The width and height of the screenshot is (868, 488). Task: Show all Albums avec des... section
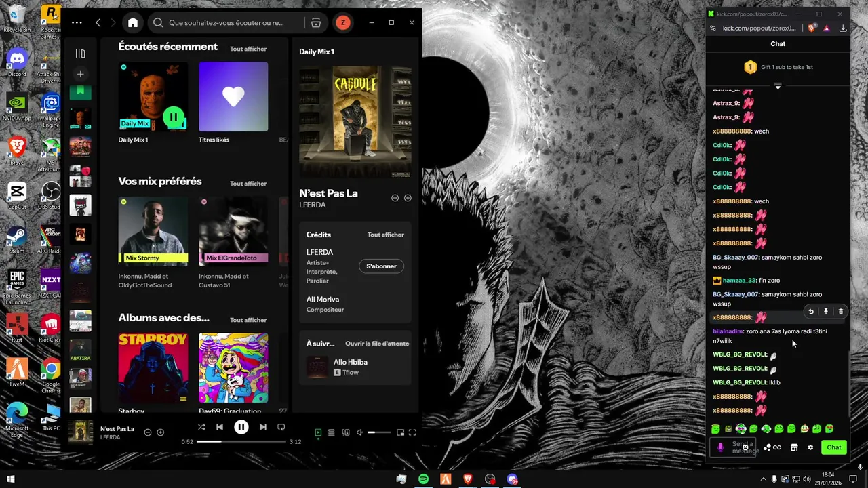click(248, 320)
